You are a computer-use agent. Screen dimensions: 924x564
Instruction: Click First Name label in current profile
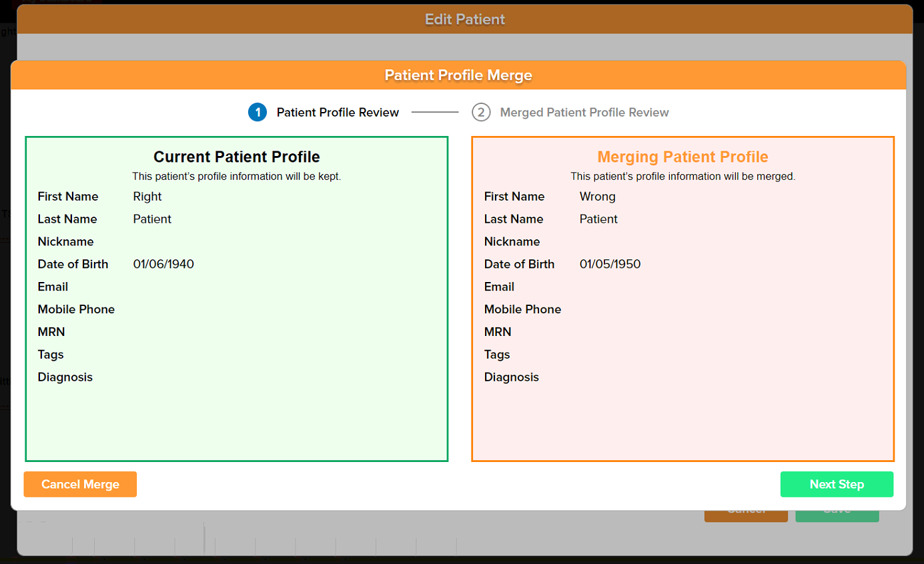[68, 197]
